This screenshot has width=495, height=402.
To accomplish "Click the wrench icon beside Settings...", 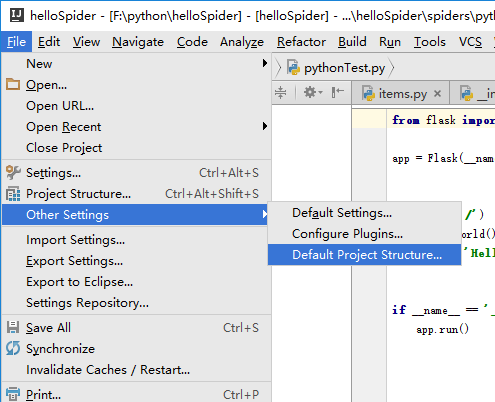I will tap(13, 172).
